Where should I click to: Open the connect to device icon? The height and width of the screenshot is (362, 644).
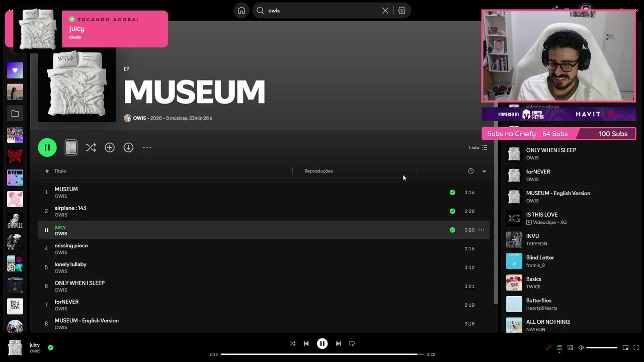[x=570, y=347]
